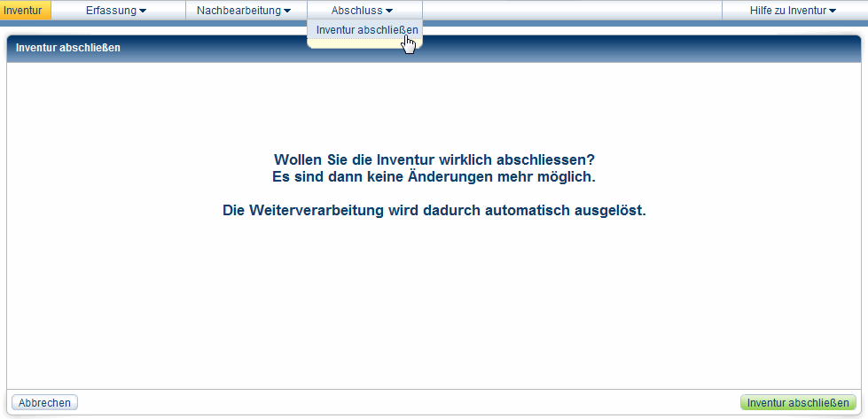Open the Erfassung menu
The height and width of the screenshot is (419, 868).
110,11
